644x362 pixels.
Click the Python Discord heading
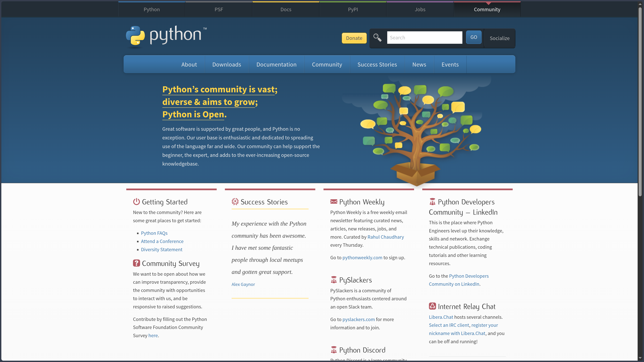[x=362, y=350]
